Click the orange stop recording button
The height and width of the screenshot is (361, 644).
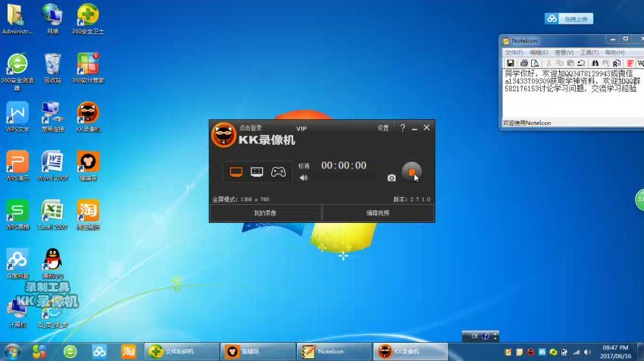pos(411,172)
